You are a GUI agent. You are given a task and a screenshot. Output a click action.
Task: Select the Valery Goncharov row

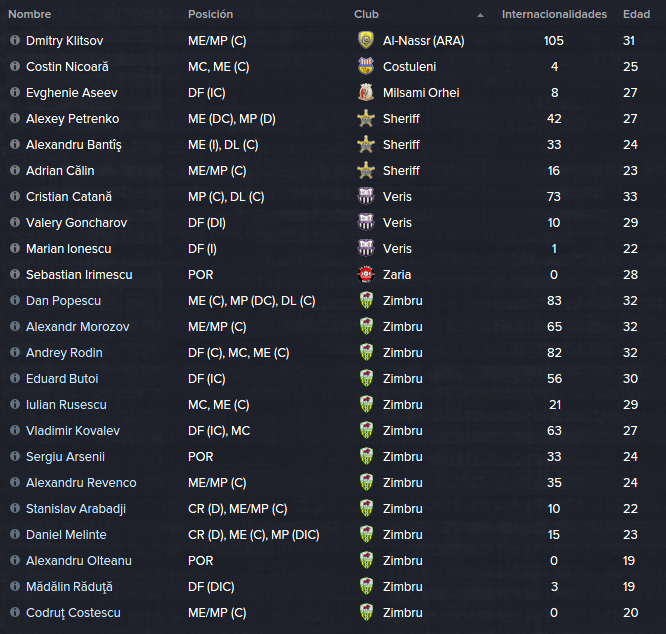333,223
